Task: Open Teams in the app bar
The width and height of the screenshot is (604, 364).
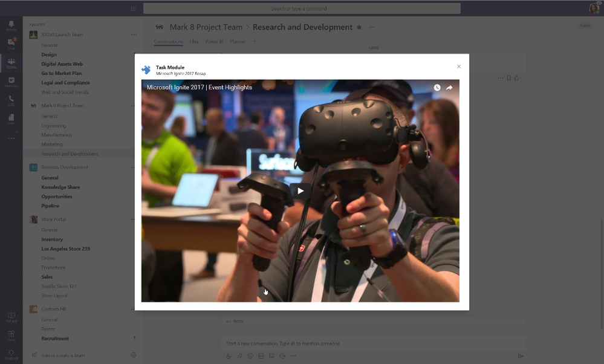Action: 11,63
